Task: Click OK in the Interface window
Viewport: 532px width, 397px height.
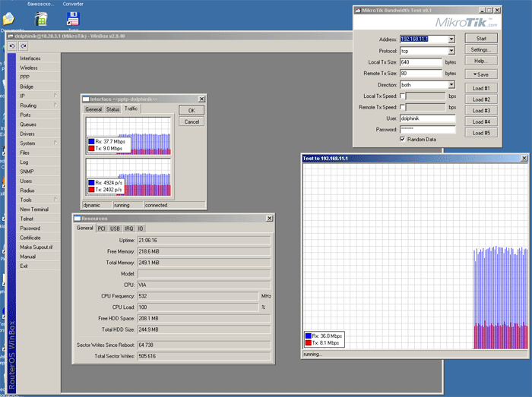Action: coord(192,110)
